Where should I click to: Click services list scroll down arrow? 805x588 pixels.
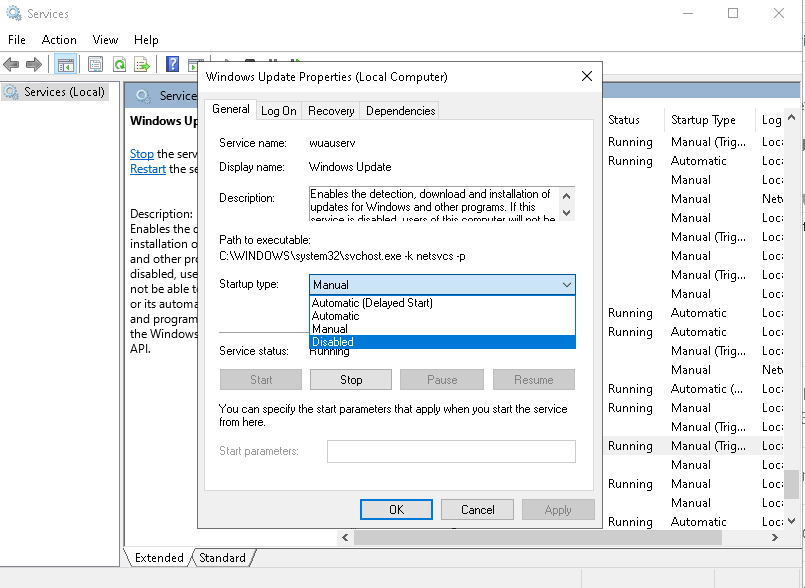pos(792,521)
